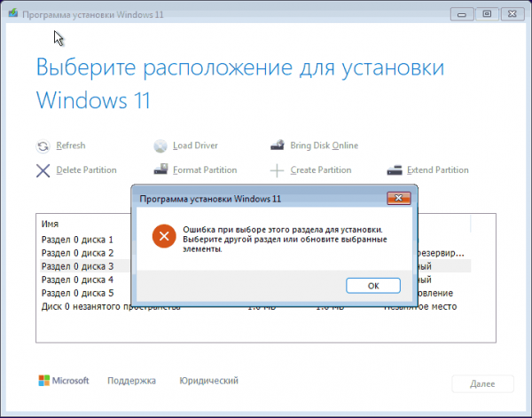Choose Extend Partition text
The width and height of the screenshot is (532, 418).
(438, 170)
